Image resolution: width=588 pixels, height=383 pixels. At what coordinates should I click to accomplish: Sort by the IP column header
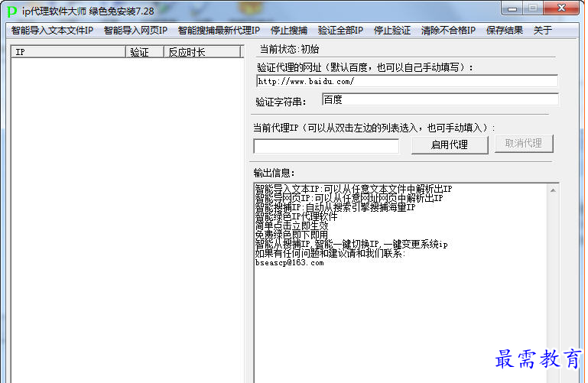point(69,52)
